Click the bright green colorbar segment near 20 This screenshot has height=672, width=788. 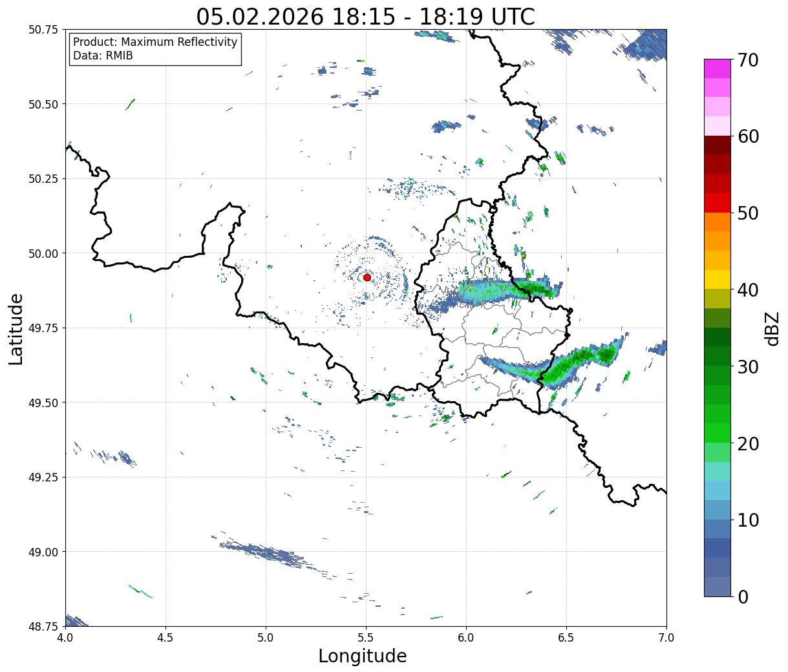pyautogui.click(x=717, y=433)
